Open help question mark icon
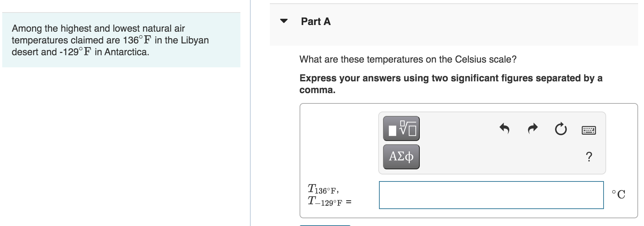 pos(588,157)
